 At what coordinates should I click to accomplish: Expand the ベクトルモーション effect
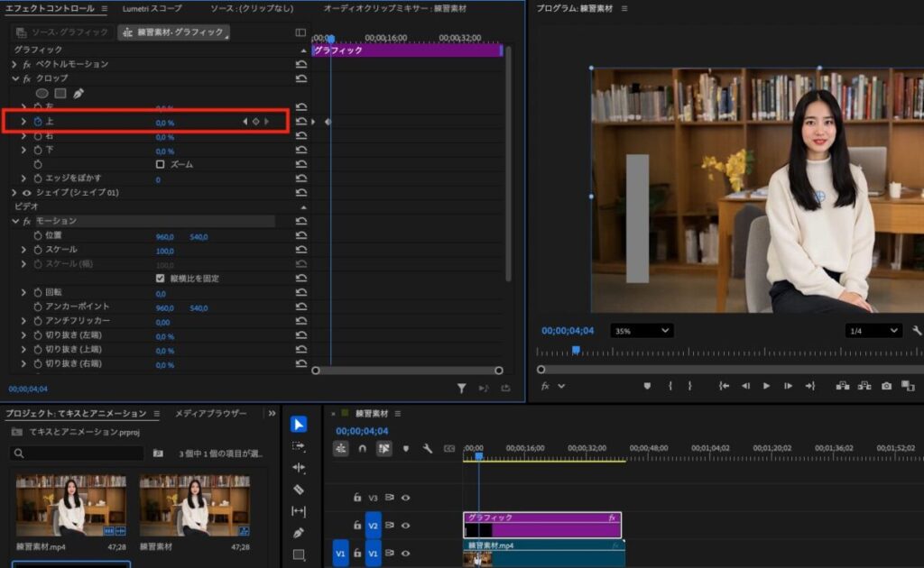pyautogui.click(x=14, y=64)
